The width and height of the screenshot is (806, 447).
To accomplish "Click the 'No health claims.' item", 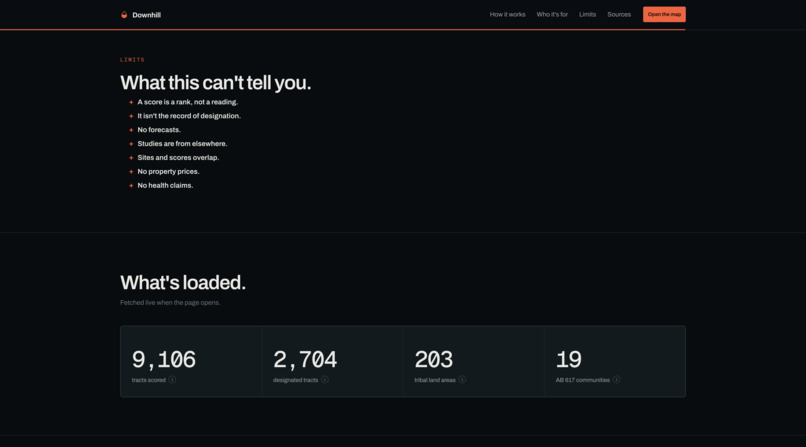I will click(x=165, y=185).
